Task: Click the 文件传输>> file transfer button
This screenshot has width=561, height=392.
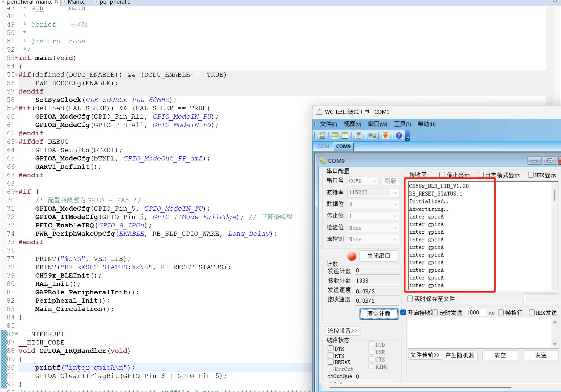Action: click(425, 355)
